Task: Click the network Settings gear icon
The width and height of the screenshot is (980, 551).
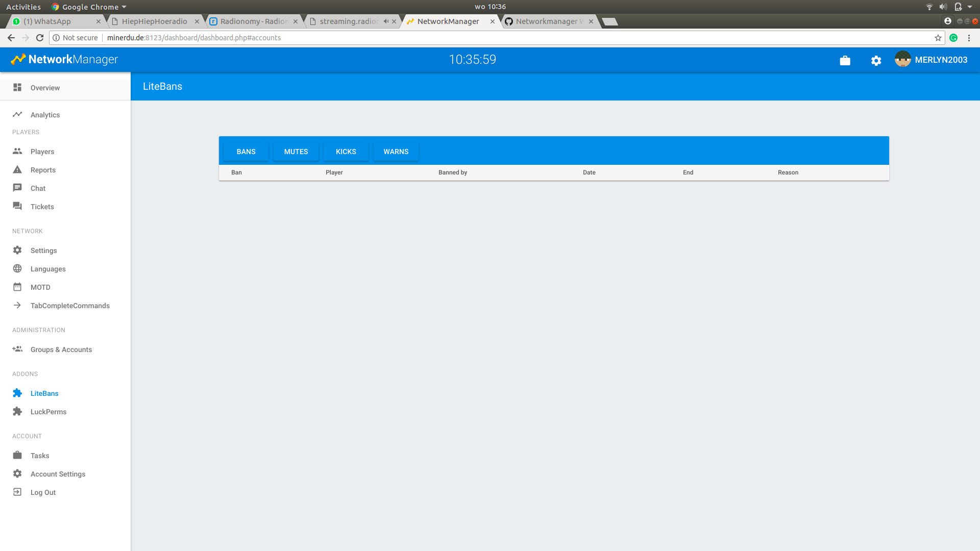Action: (x=17, y=250)
